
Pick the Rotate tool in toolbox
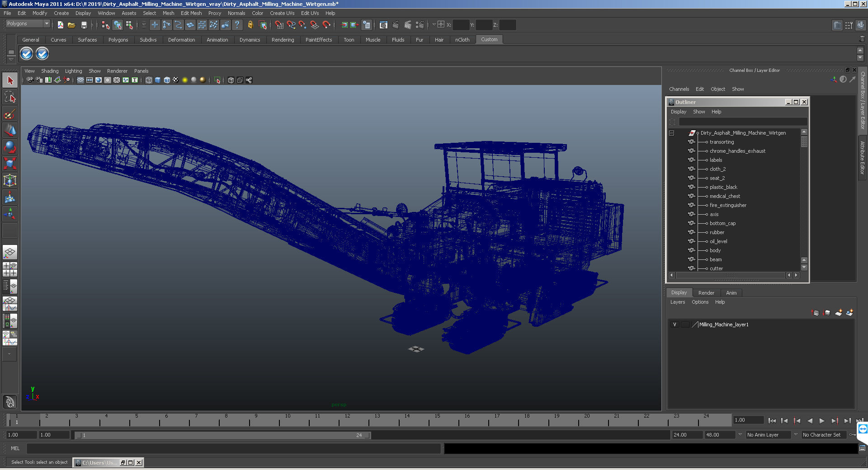pyautogui.click(x=10, y=147)
